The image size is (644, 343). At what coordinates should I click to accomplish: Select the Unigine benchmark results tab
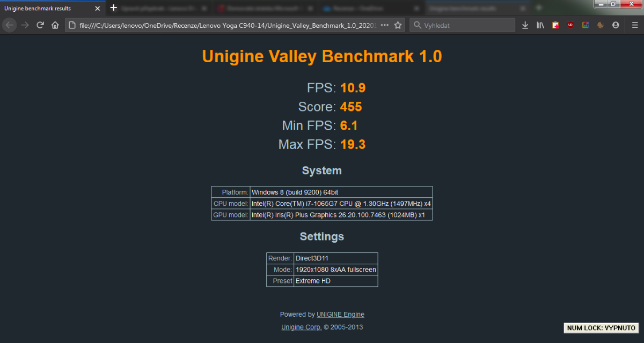(x=43, y=8)
